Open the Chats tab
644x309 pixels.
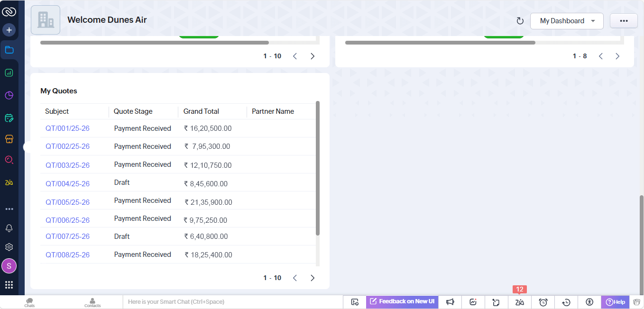30,302
